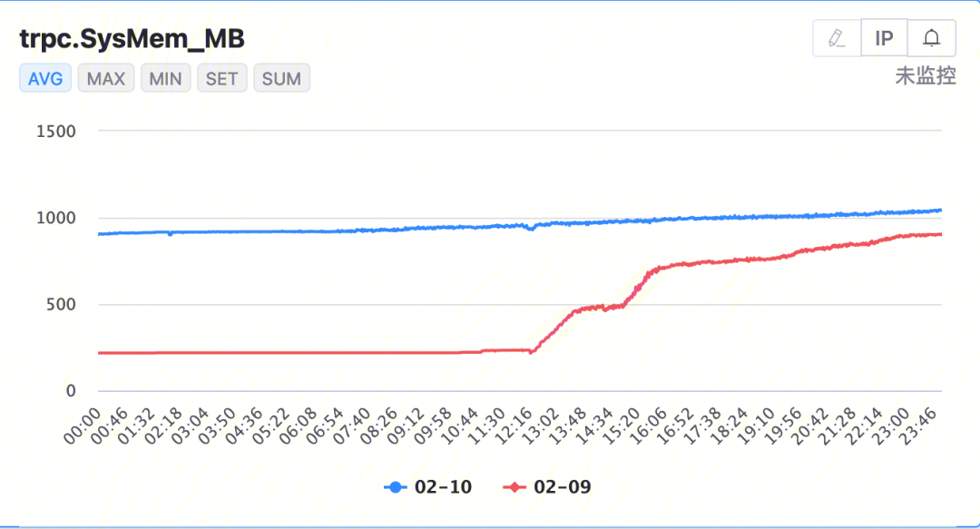
Task: Click the 12:16 time axis label
Action: (513, 426)
